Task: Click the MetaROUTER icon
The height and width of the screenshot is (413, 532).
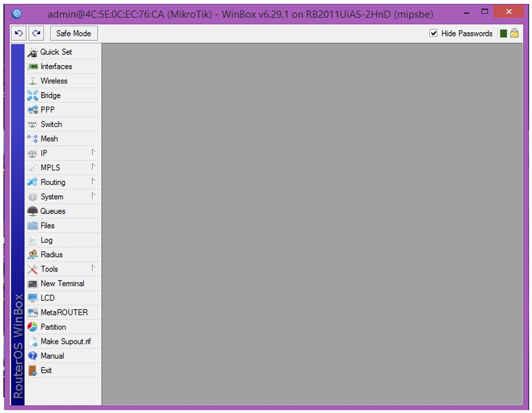Action: (x=33, y=312)
